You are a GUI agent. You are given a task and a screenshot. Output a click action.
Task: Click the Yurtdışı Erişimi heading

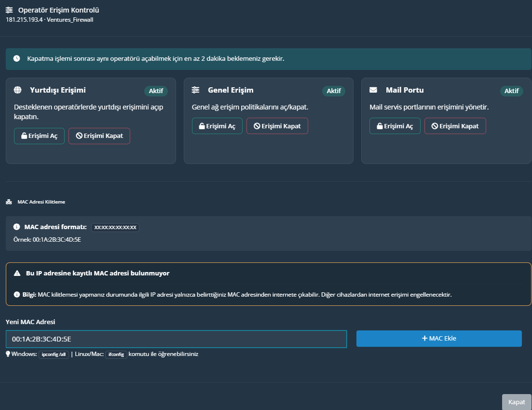pyautogui.click(x=58, y=90)
